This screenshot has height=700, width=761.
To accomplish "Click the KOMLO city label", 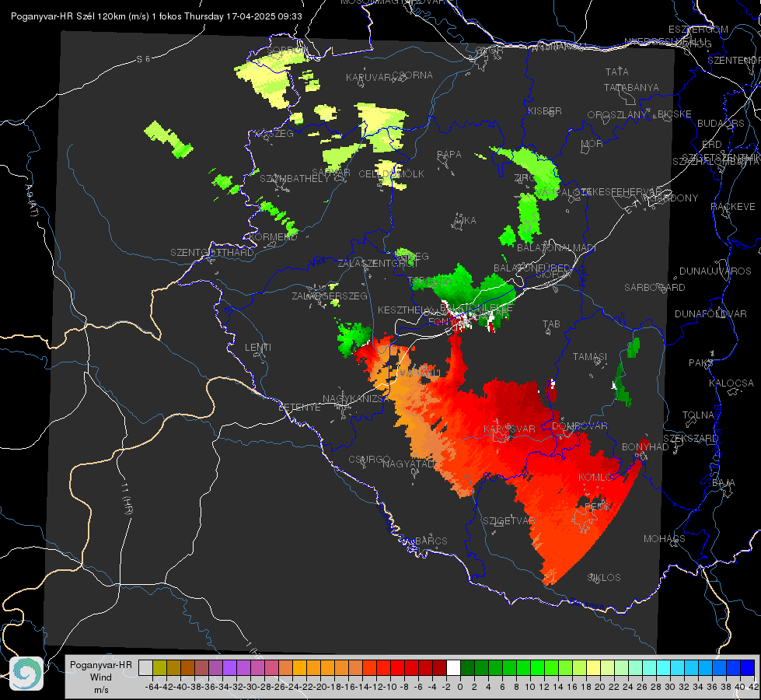I will coord(595,478).
